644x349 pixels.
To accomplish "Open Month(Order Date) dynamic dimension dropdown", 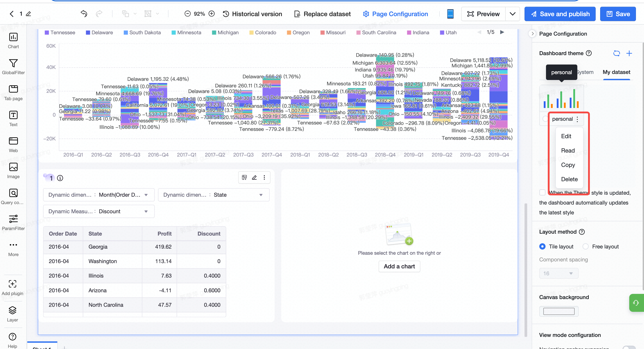I will click(x=99, y=195).
